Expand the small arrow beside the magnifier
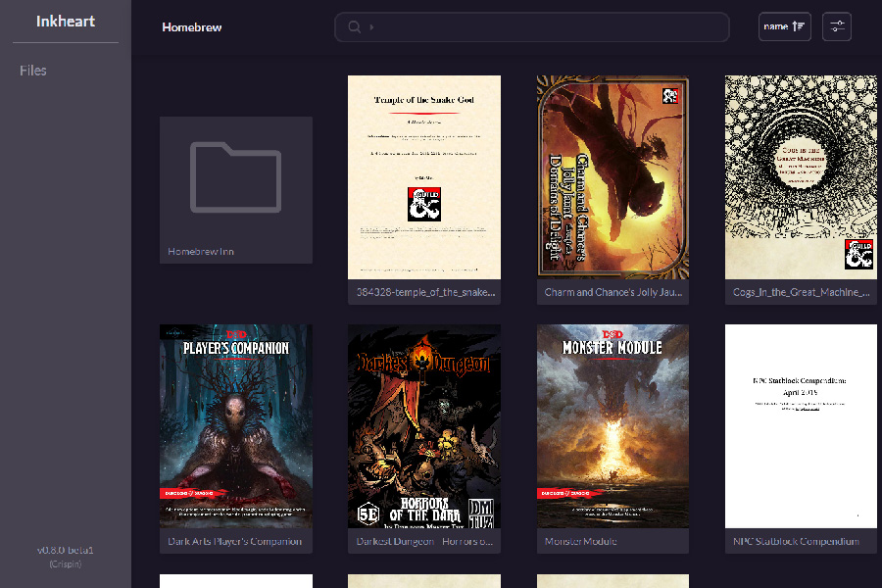The image size is (882, 588). point(371,27)
